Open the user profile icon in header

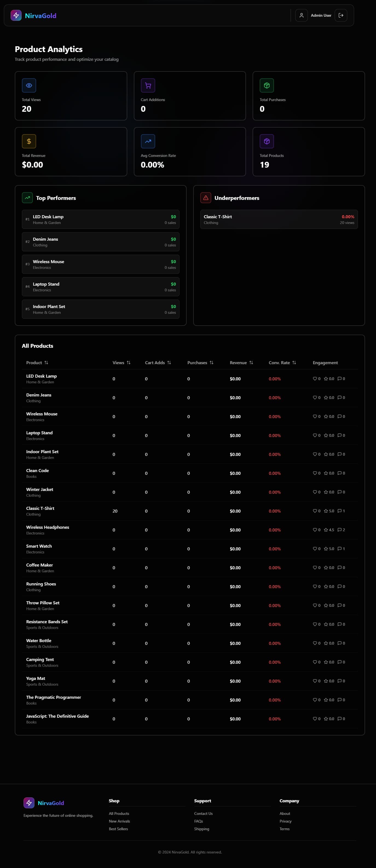click(301, 16)
